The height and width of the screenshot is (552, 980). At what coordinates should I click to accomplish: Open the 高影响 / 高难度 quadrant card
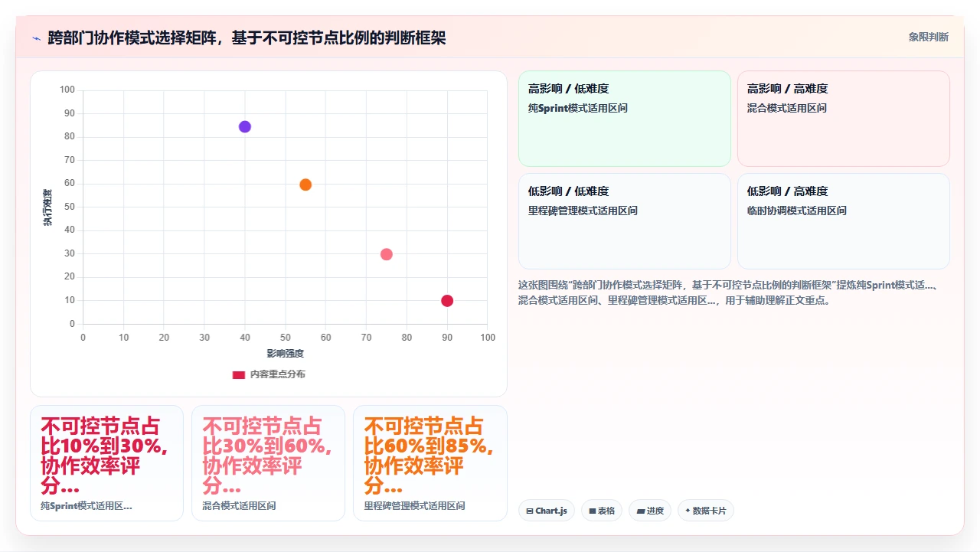point(844,119)
